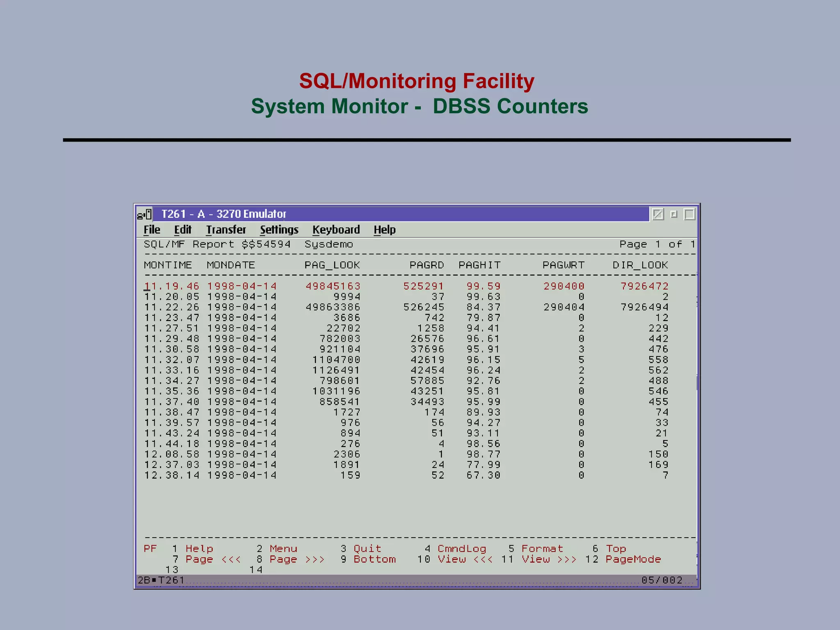Click the small square restore icon
Image resolution: width=840 pixels, height=630 pixels.
[x=673, y=214]
